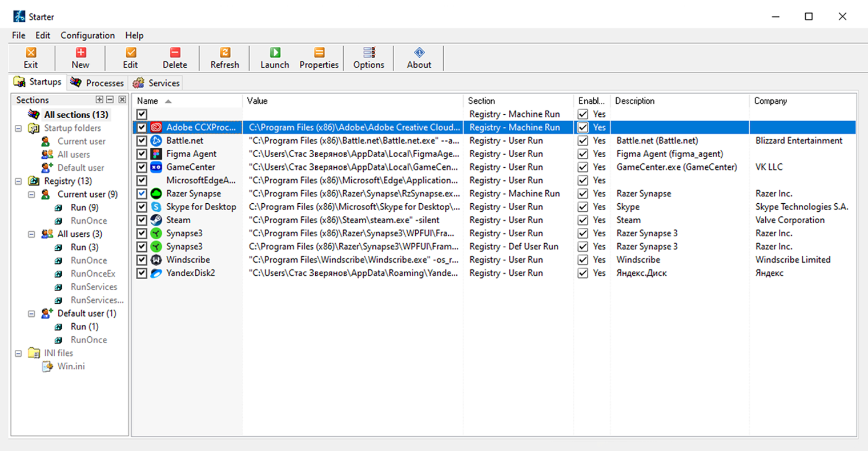Untick the checkbox beside Battle.net name
The width and height of the screenshot is (868, 451).
(142, 140)
